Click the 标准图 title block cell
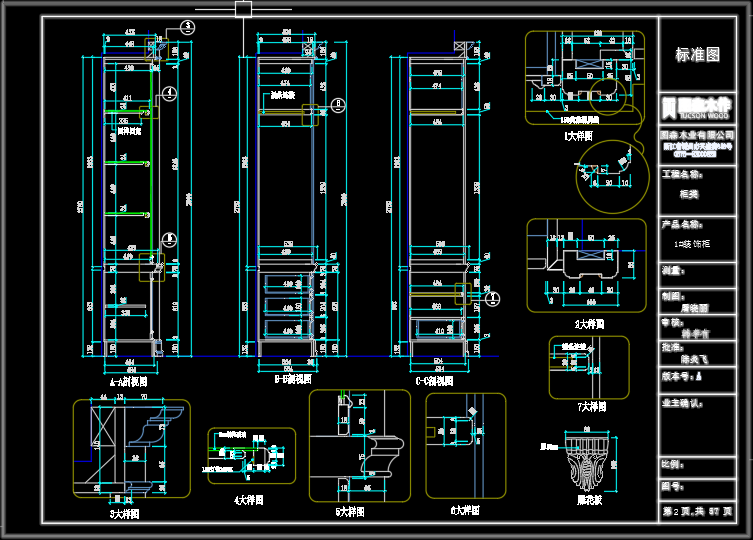This screenshot has width=753, height=540. 697,54
